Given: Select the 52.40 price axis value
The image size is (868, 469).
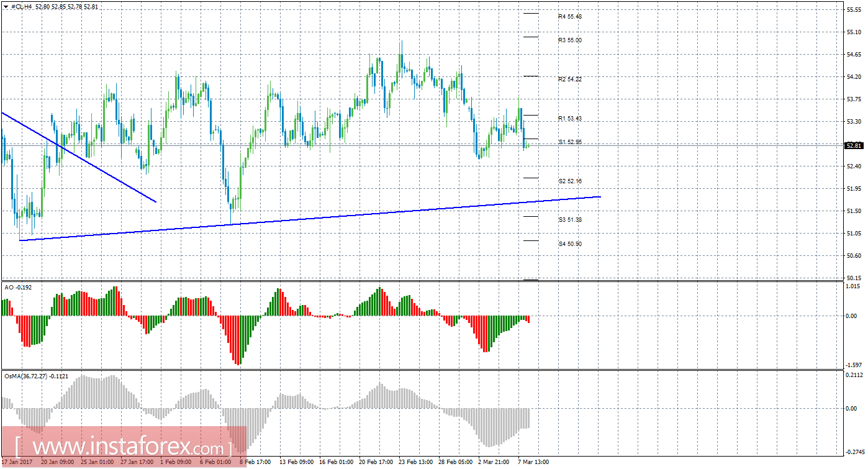Looking at the screenshot, I should [x=854, y=166].
